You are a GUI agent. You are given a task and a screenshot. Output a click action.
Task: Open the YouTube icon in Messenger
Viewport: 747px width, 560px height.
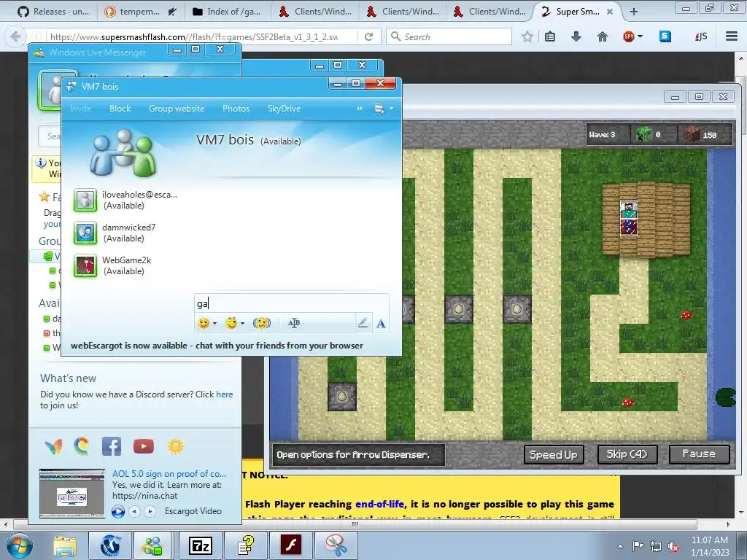pyautogui.click(x=144, y=446)
